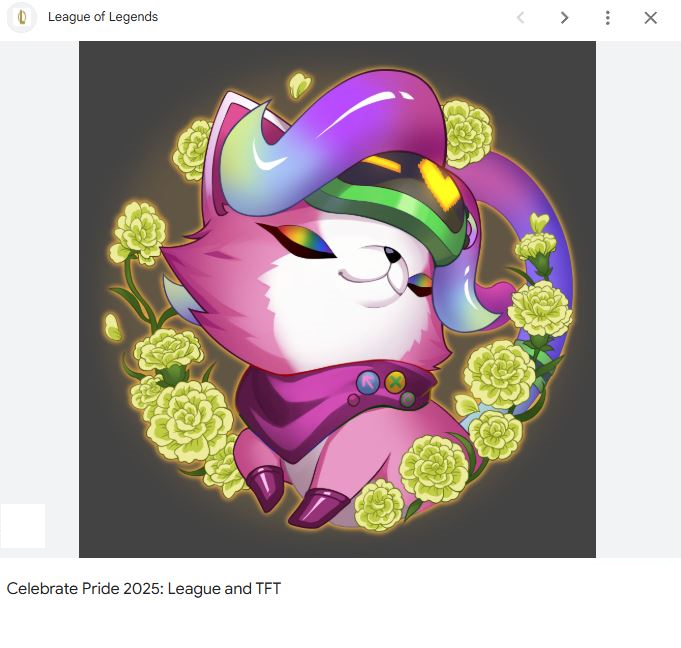Select the blank white thumbnail square

click(23, 526)
